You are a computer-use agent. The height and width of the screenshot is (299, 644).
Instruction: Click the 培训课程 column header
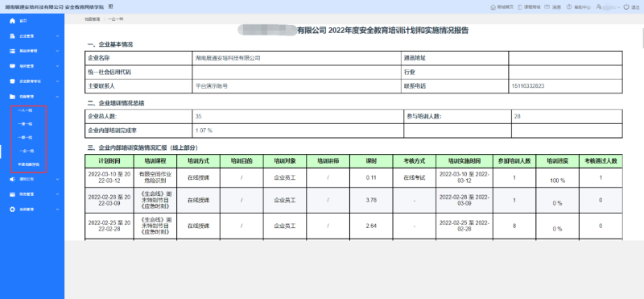coord(155,161)
